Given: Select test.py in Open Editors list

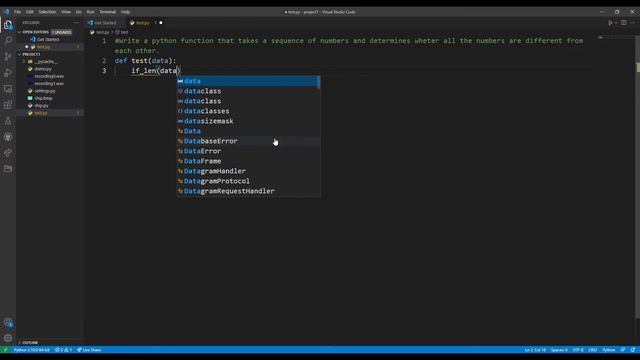Looking at the screenshot, I should tap(43, 47).
